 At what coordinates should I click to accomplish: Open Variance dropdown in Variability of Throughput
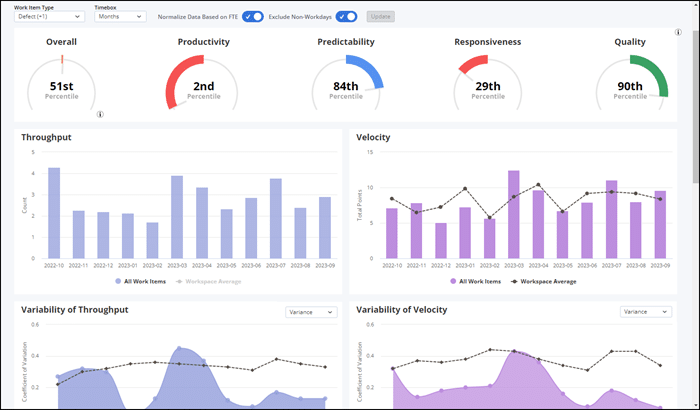(x=311, y=312)
